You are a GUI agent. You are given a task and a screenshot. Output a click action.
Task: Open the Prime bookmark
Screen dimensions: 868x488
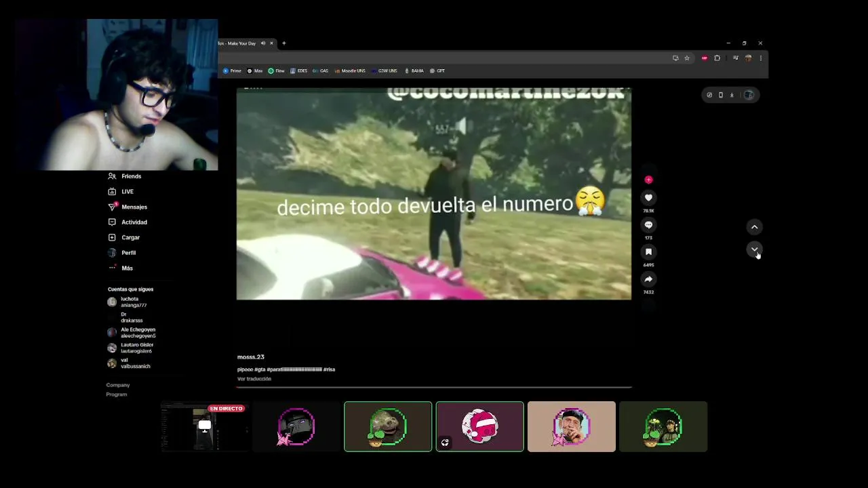[232, 70]
